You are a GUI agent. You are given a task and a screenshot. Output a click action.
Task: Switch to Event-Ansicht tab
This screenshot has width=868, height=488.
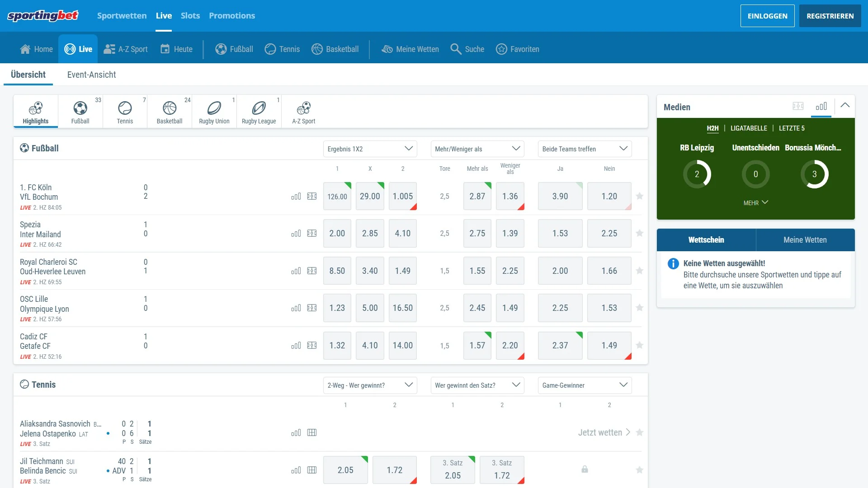coord(91,75)
